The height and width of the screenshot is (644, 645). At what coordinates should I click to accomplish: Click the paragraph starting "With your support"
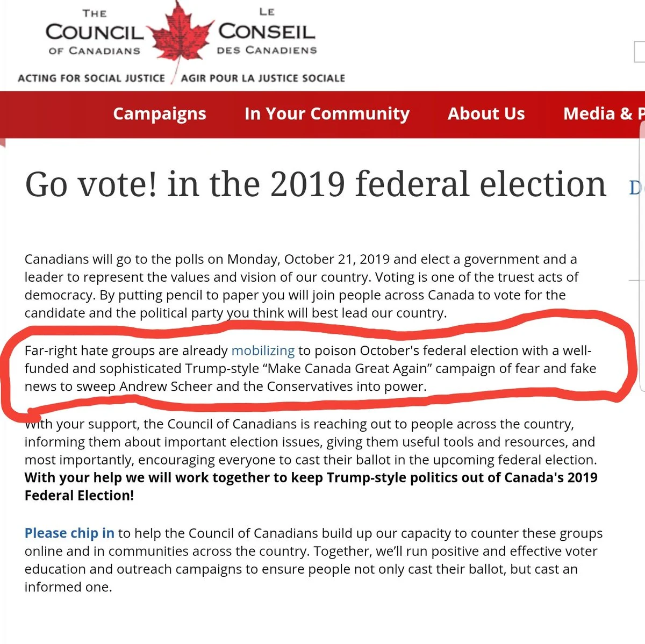[x=310, y=442]
